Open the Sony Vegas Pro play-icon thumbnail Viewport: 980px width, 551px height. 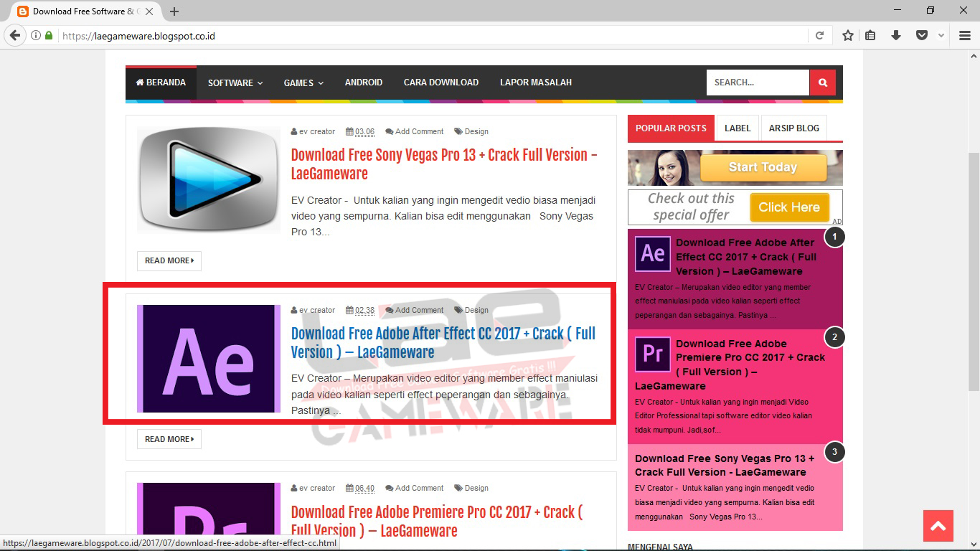pos(209,180)
